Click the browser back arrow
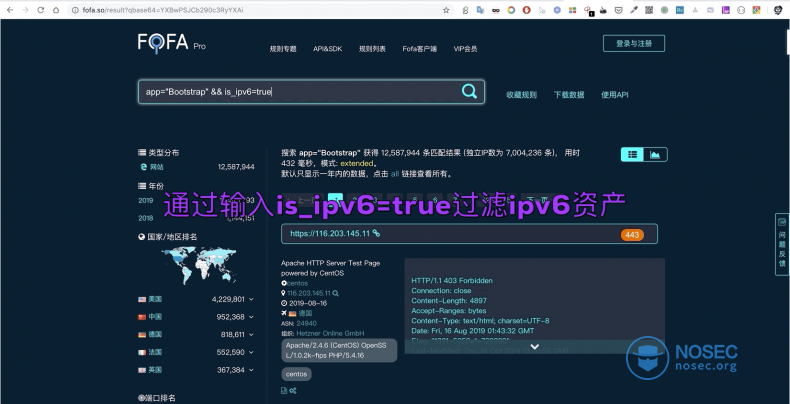The image size is (790, 404). tap(10, 10)
